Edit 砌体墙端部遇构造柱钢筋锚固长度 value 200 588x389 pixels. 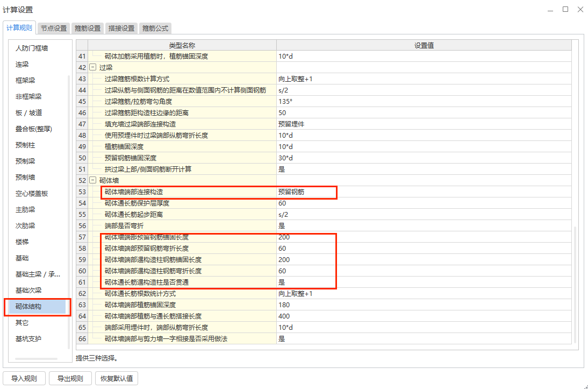pos(424,259)
